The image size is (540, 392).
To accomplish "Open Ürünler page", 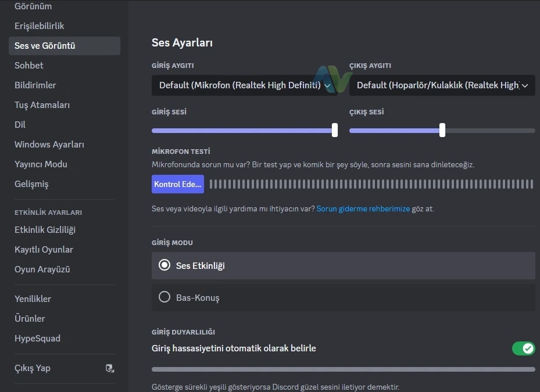I will (x=30, y=319).
